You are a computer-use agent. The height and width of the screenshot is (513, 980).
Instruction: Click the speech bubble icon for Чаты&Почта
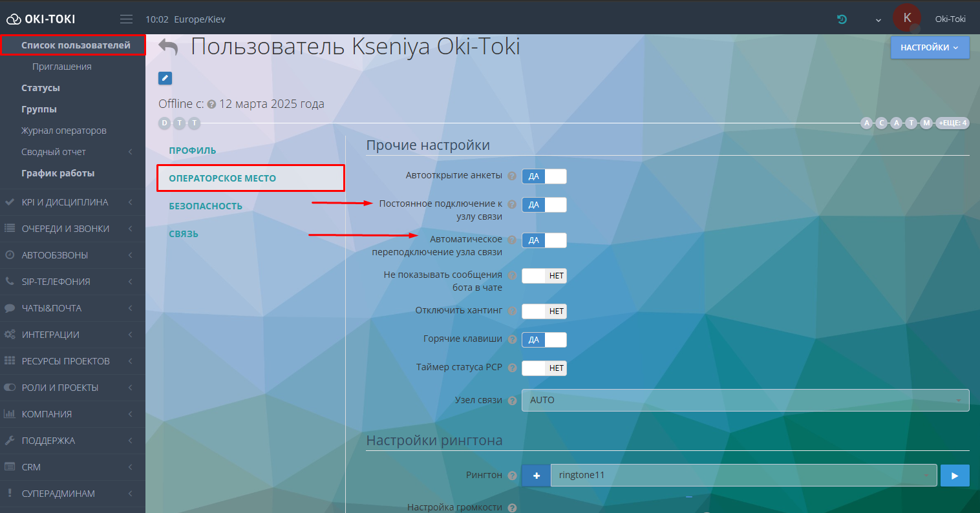click(10, 308)
